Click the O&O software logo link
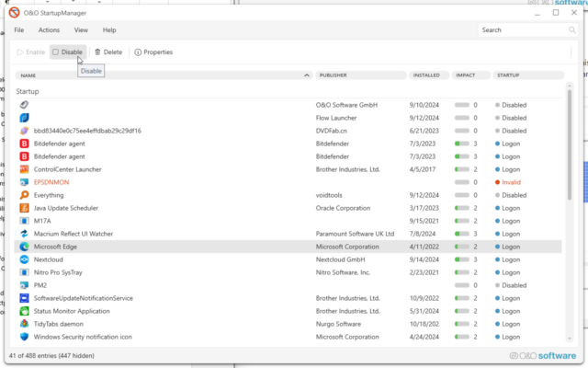Screen dimensions: 588x368 [x=542, y=356]
